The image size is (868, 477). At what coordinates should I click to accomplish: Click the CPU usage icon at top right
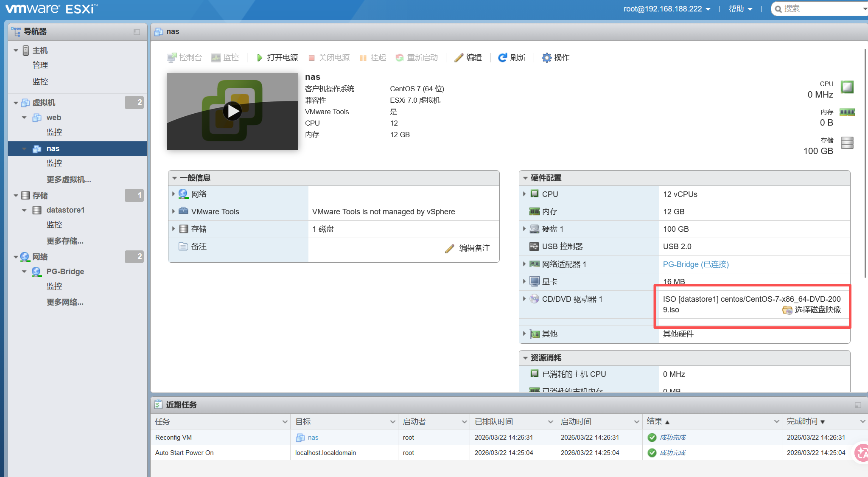(847, 87)
